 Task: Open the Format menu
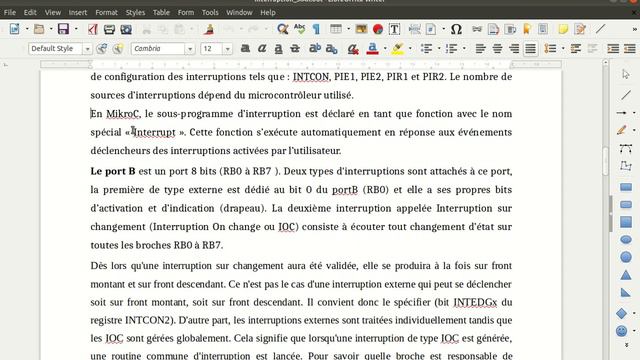106,12
